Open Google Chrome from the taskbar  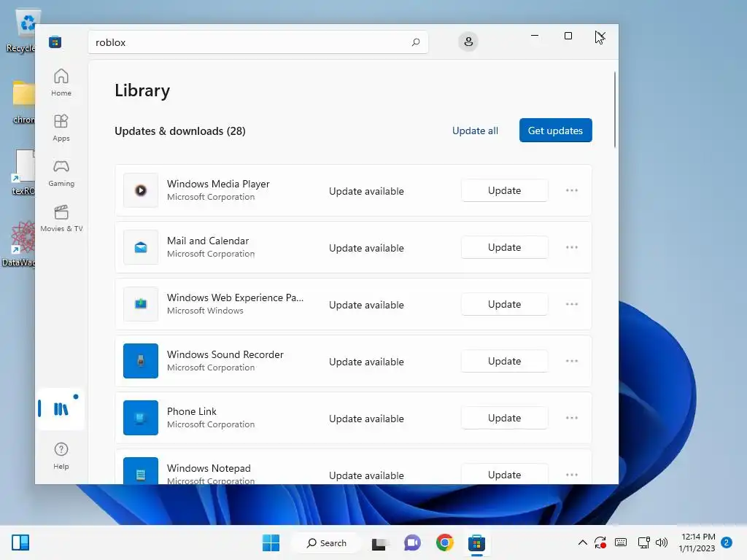[444, 542]
